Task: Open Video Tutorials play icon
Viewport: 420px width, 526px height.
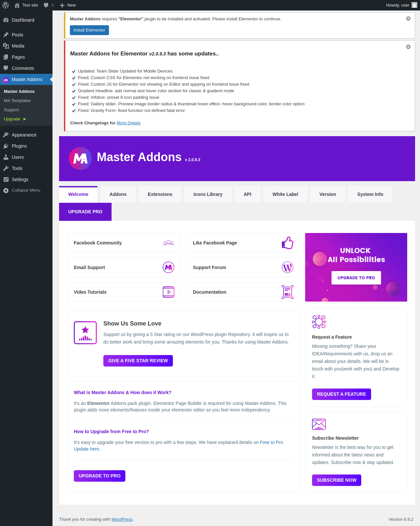Action: pyautogui.click(x=168, y=292)
